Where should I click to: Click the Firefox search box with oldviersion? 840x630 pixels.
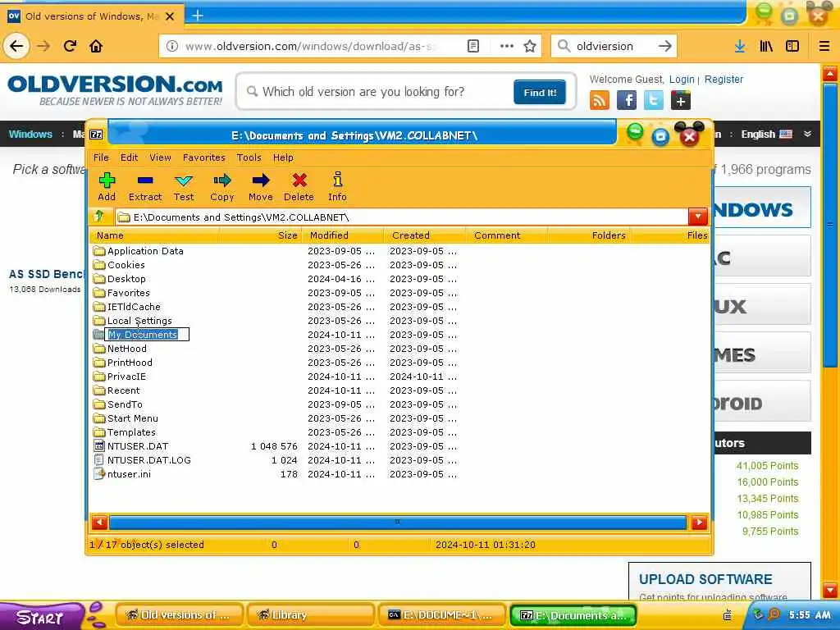tap(614, 46)
